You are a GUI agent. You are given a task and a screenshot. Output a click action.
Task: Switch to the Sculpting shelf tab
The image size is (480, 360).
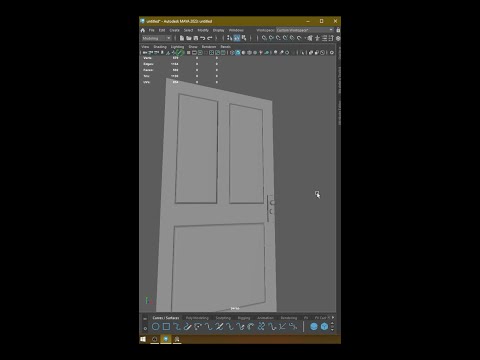(x=223, y=318)
